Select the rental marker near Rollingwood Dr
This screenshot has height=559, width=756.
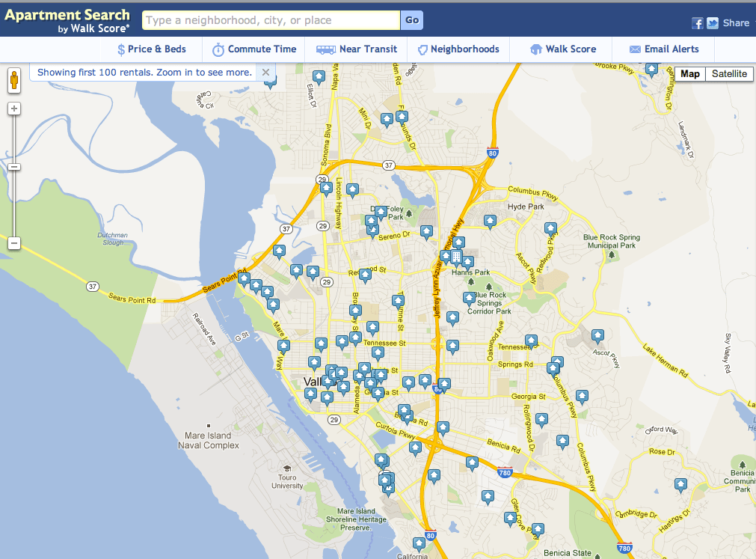(x=541, y=420)
